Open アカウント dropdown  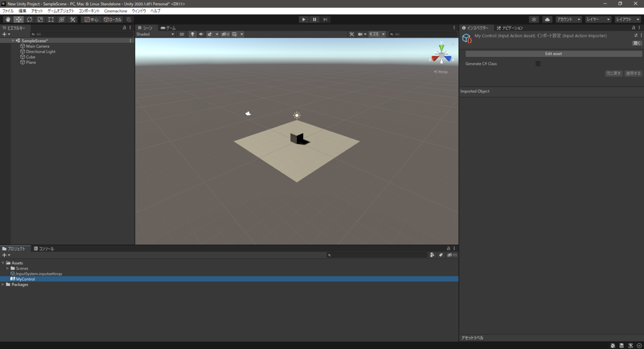[568, 19]
